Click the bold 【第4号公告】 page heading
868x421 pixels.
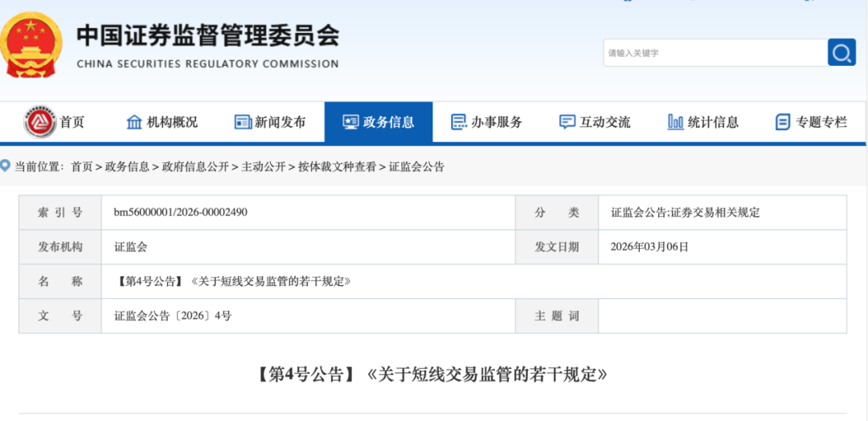432,374
